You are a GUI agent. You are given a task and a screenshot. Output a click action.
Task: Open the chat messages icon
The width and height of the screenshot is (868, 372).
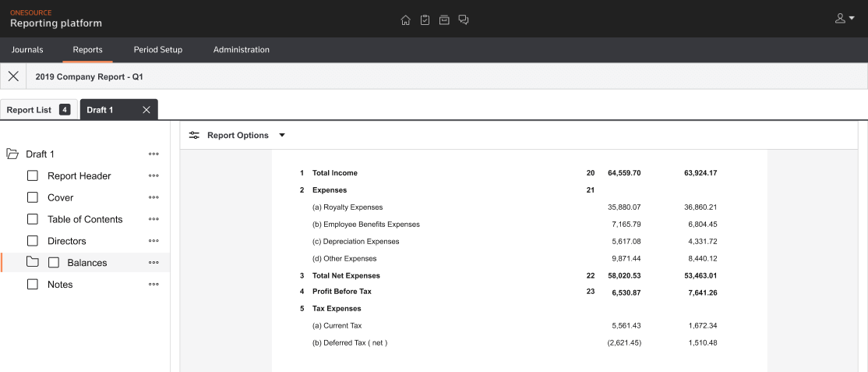[x=464, y=19]
